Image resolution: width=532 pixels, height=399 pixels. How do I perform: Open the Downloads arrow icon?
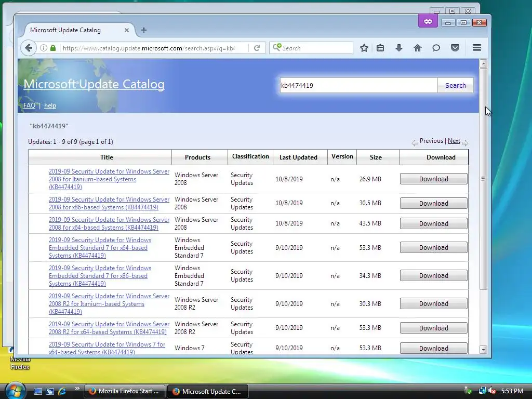[399, 48]
